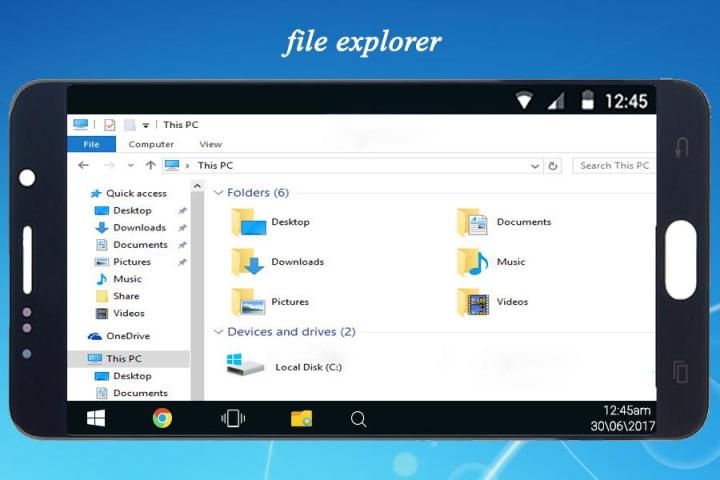Click the search magnifier in the taskbar
The image size is (720, 480).
click(x=359, y=419)
